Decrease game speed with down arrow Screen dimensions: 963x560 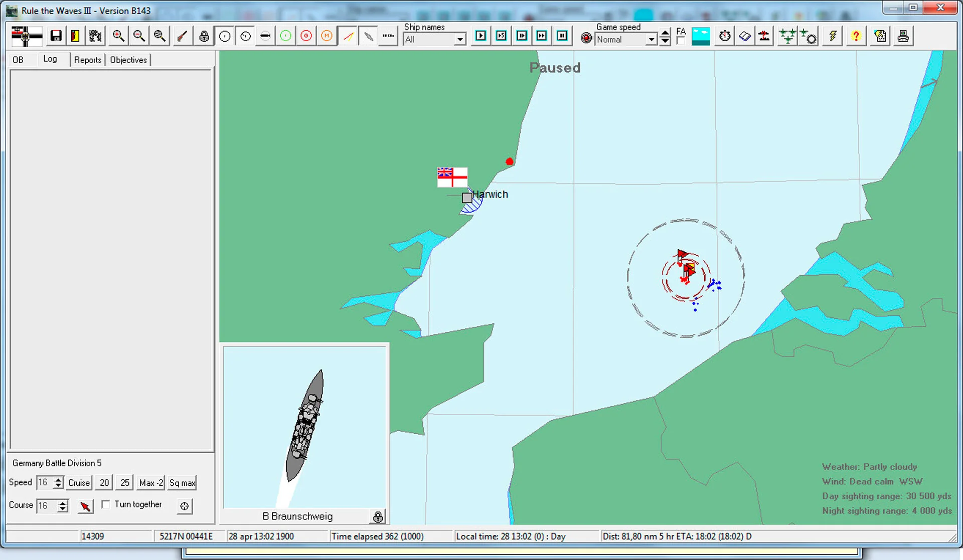pos(665,42)
